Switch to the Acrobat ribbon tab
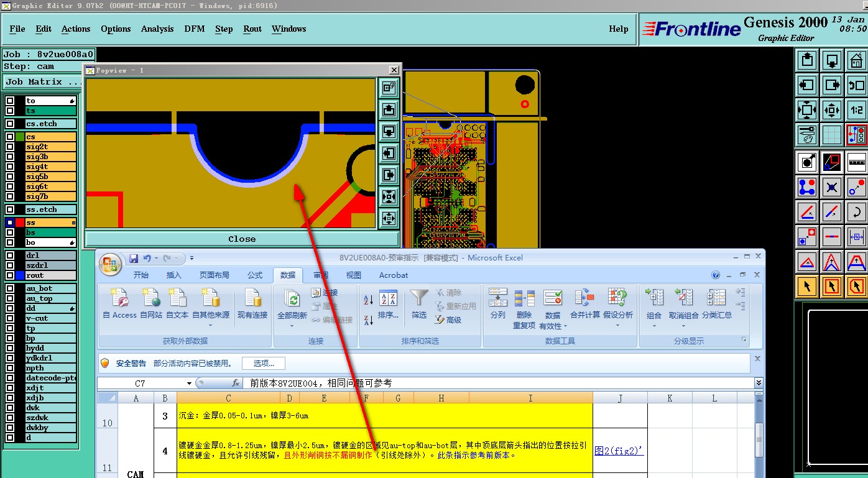Image resolution: width=868 pixels, height=478 pixels. [x=394, y=275]
